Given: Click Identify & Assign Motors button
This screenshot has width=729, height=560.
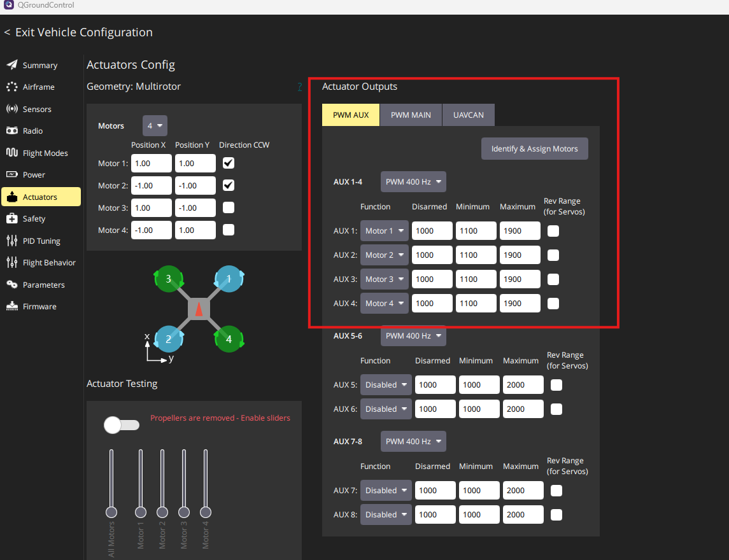Looking at the screenshot, I should pos(534,149).
